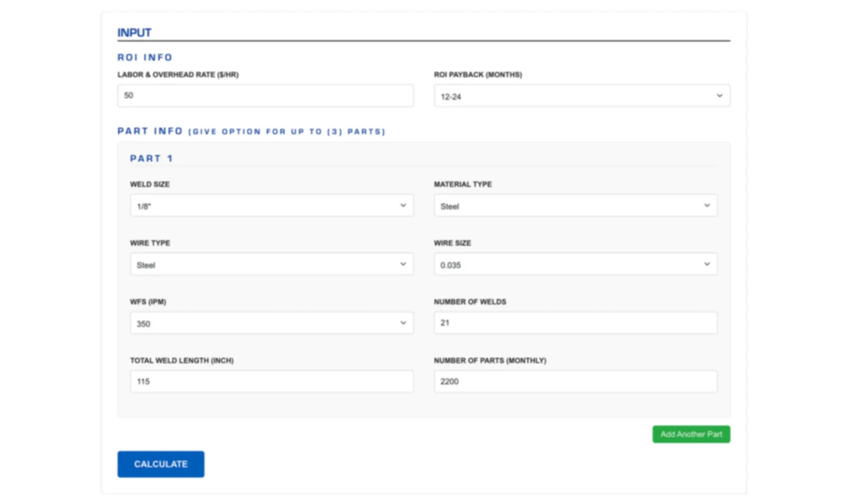Open the Weld Size dropdown showing 1/8"
848x504 pixels.
272,206
